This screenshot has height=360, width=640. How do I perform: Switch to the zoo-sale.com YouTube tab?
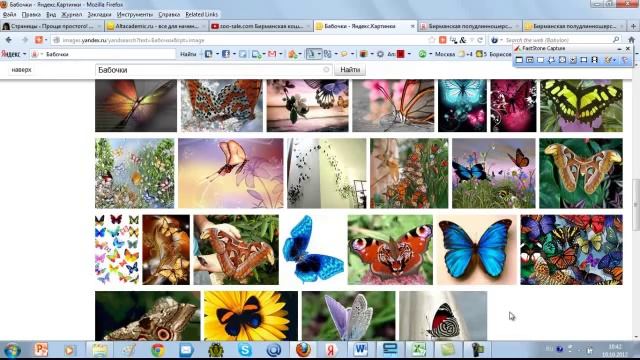[260, 26]
